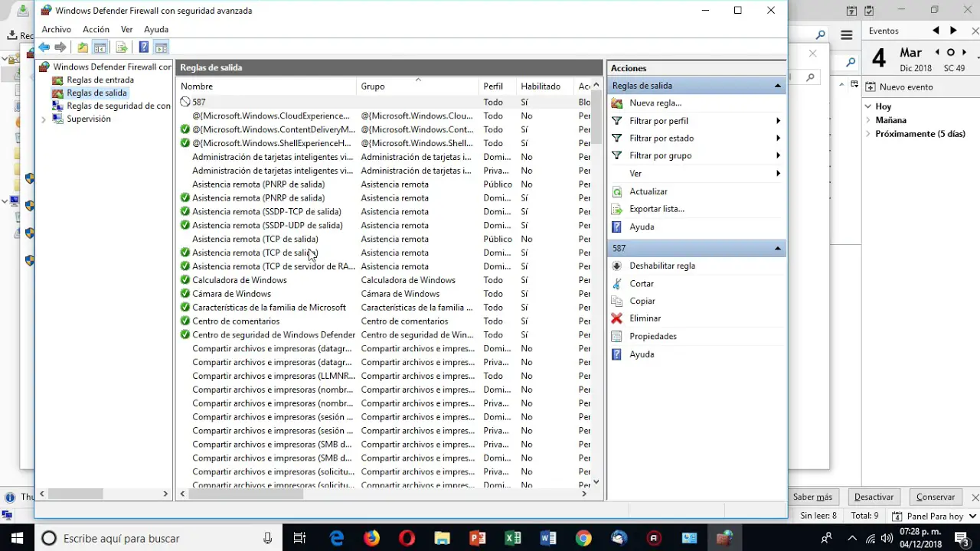Open the Filtrar por perfil submenu
Viewport: 980px width, 551px height.
pyautogui.click(x=697, y=121)
